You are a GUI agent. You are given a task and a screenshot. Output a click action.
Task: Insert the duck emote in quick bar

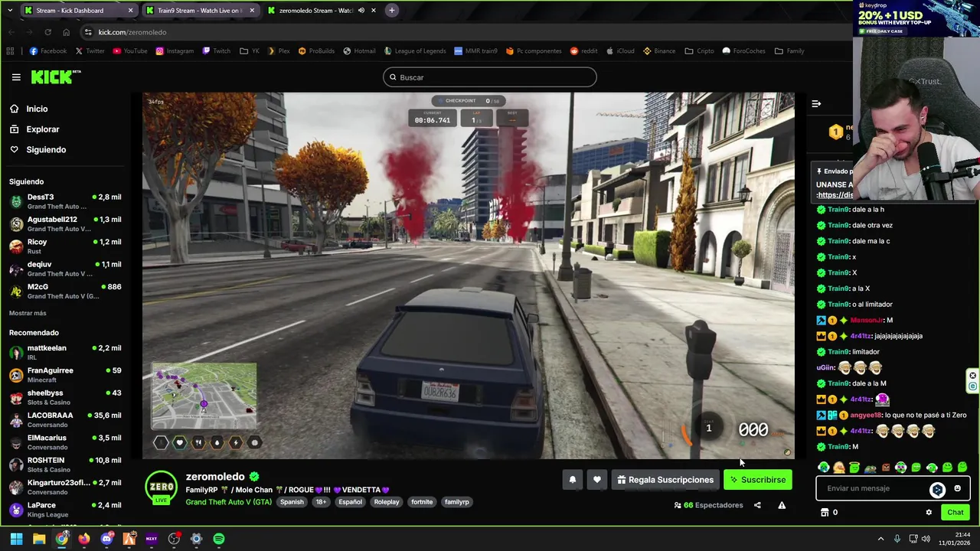point(839,468)
